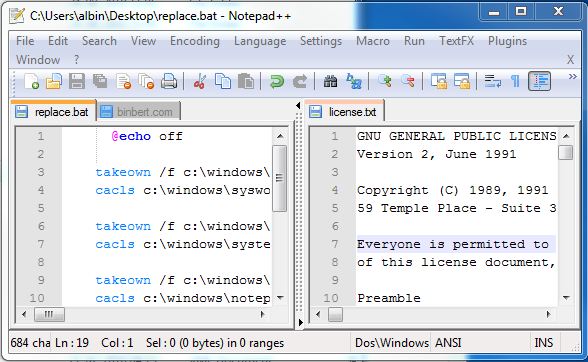Viewport: 588px width, 362px height.
Task: Click the 'Dos\Windows' status bar entry
Action: [392, 342]
